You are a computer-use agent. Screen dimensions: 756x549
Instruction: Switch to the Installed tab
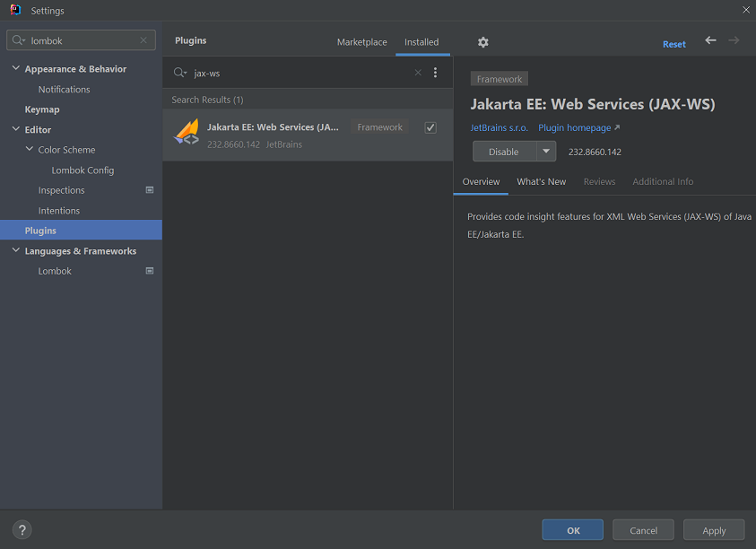coord(421,42)
